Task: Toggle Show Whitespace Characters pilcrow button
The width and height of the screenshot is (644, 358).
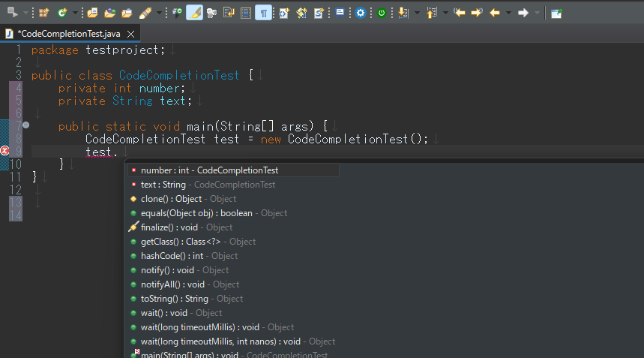Action: point(263,13)
